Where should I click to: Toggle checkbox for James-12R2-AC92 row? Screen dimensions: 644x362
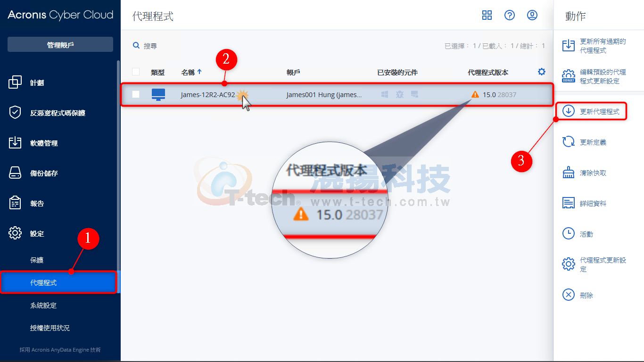click(x=136, y=94)
